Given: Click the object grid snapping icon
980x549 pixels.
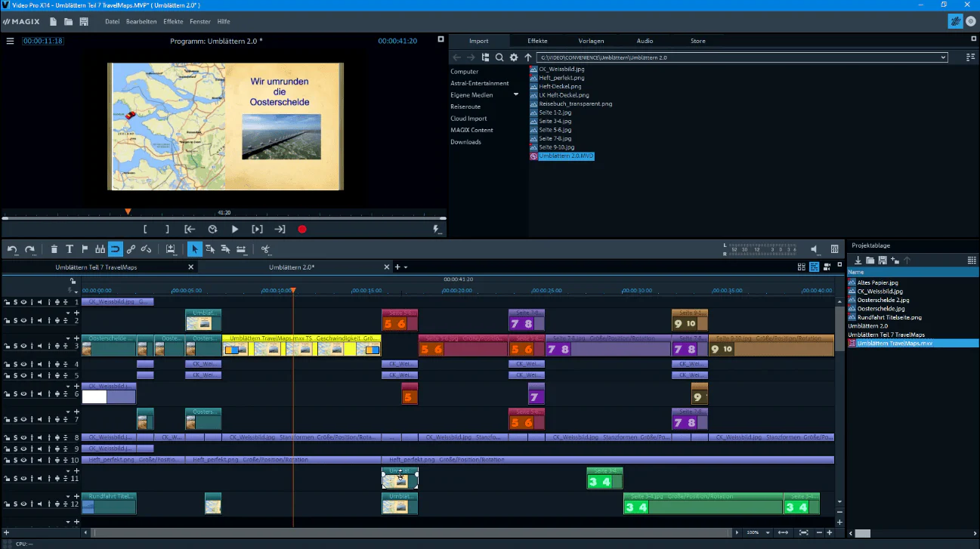Looking at the screenshot, I should 100,249.
